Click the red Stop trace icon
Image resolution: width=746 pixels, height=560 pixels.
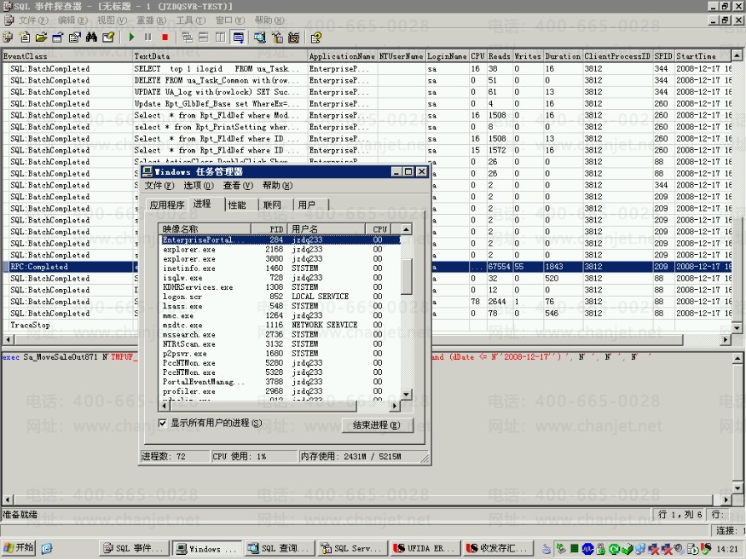[x=165, y=38]
